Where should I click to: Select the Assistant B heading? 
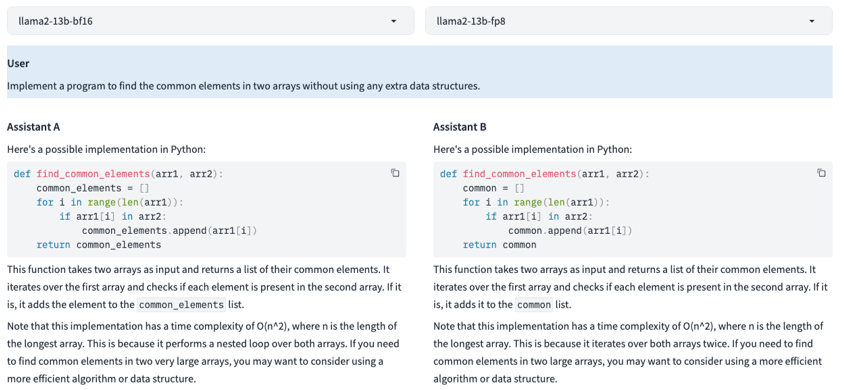[x=460, y=127]
